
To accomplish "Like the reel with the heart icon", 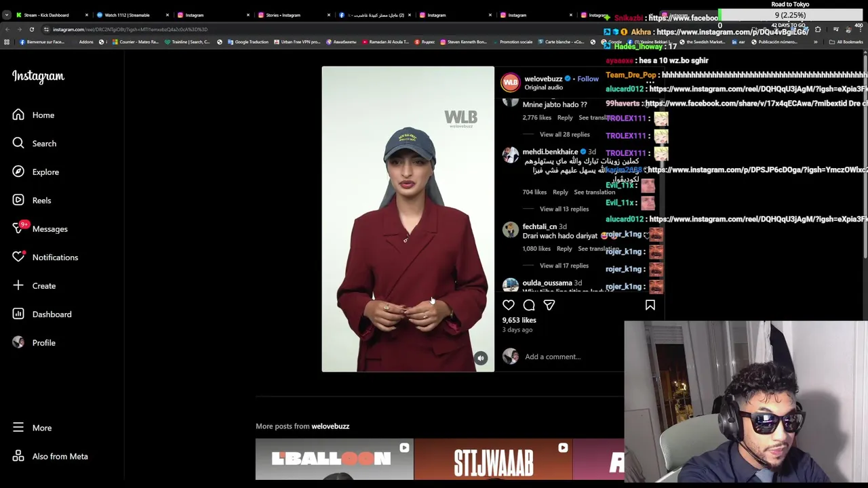I will click(x=509, y=306).
